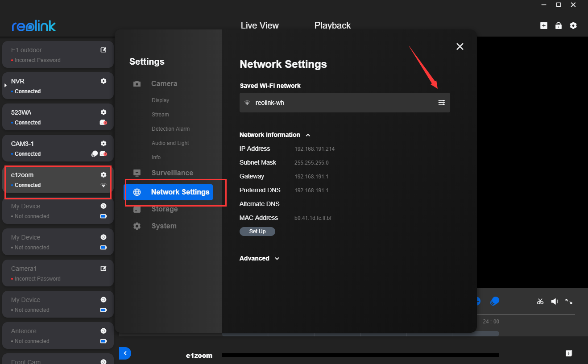Viewport: 588px width, 364px height.
Task: Click the scissors clip icon
Action: (540, 302)
